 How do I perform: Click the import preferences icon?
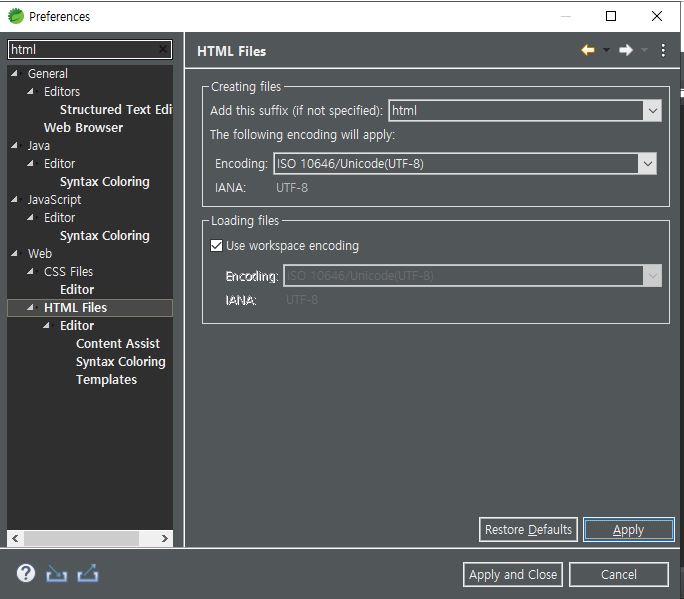57,573
